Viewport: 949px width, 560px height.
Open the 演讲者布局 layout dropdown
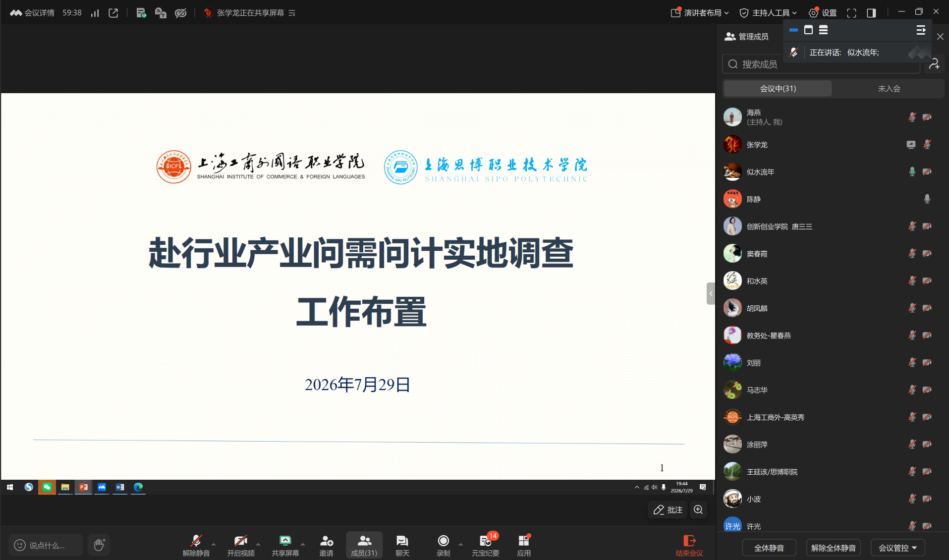pyautogui.click(x=700, y=13)
